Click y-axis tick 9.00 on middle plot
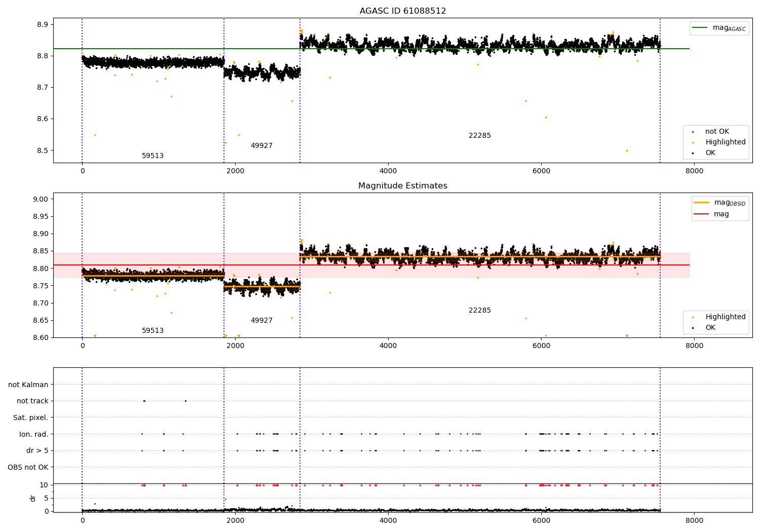The image size is (760, 532). (41, 199)
